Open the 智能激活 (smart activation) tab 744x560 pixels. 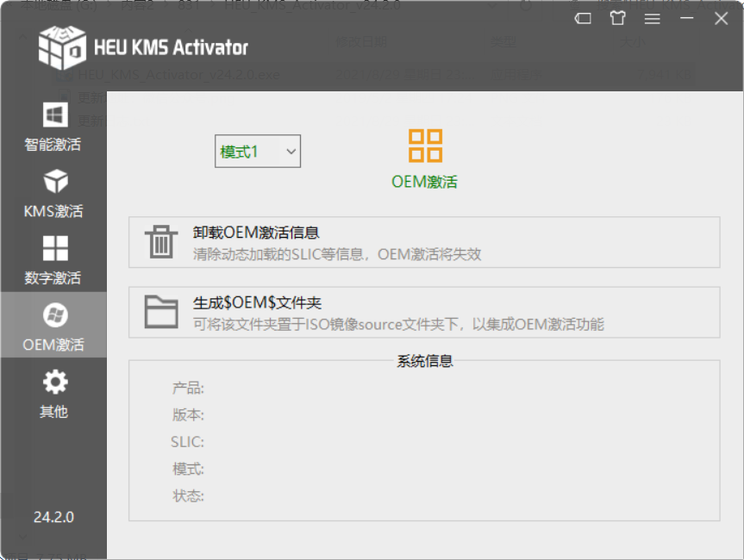tap(53, 128)
